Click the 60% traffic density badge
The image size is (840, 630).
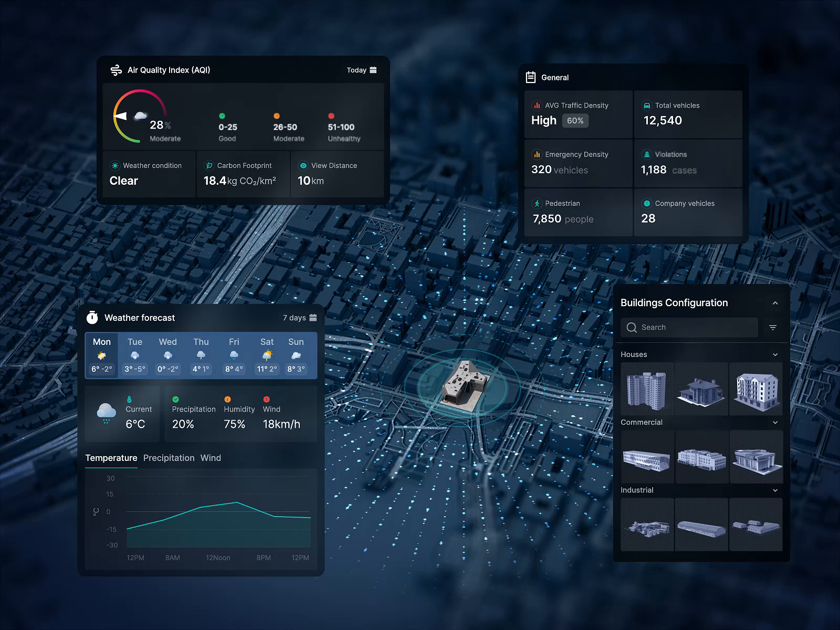(575, 121)
